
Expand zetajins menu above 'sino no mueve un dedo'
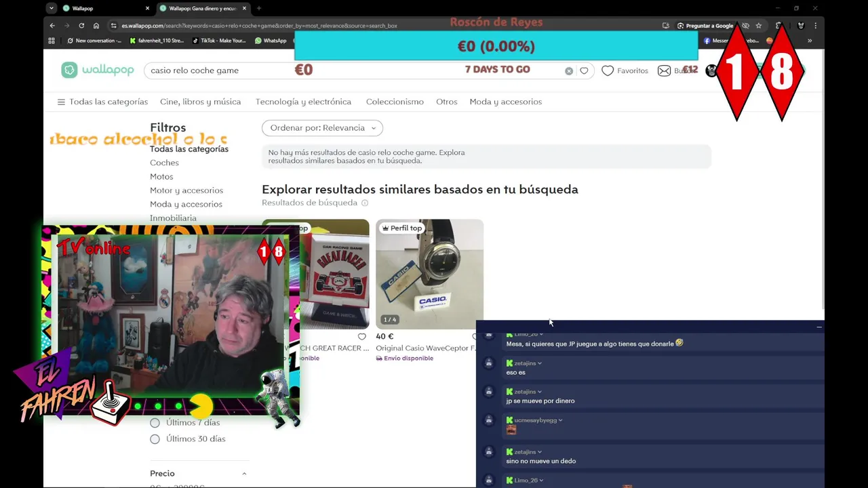540,452
